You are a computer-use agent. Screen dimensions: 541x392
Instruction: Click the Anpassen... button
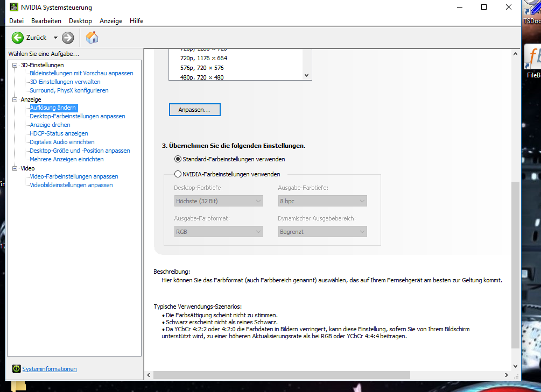coord(194,110)
